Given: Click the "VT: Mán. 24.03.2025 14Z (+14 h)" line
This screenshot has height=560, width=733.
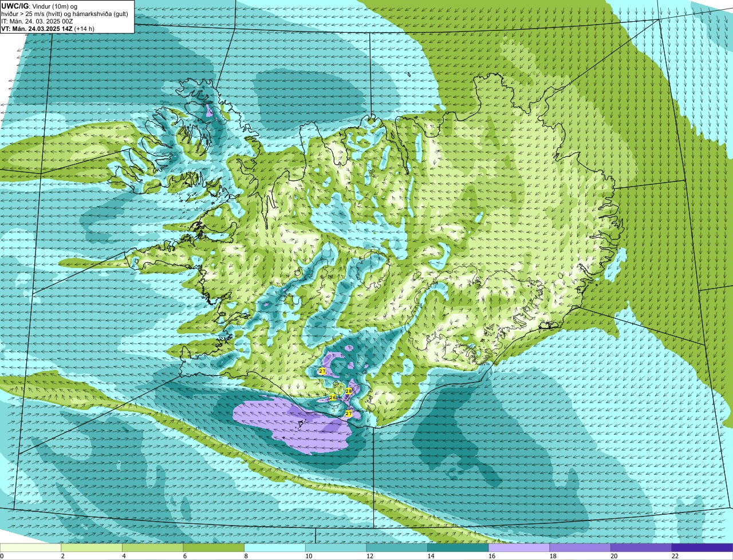Looking at the screenshot, I should 48,29.
